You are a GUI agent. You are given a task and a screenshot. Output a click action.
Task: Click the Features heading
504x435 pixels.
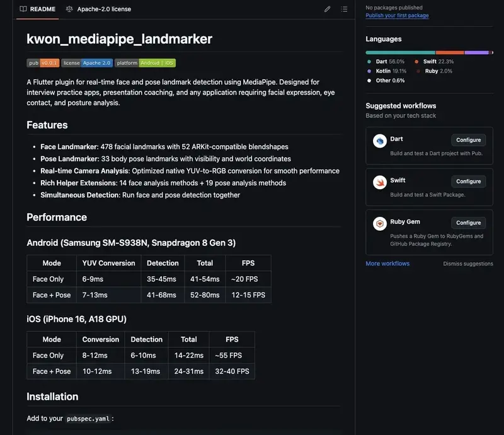[x=47, y=125]
